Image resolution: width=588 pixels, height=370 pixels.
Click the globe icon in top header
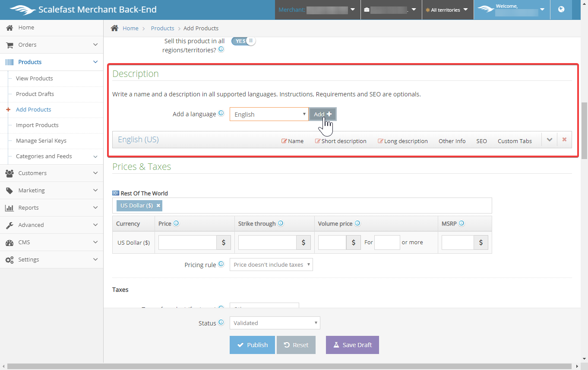click(x=561, y=10)
